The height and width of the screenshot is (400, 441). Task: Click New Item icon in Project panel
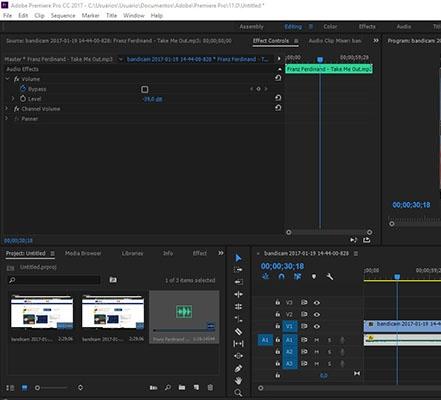click(196, 387)
